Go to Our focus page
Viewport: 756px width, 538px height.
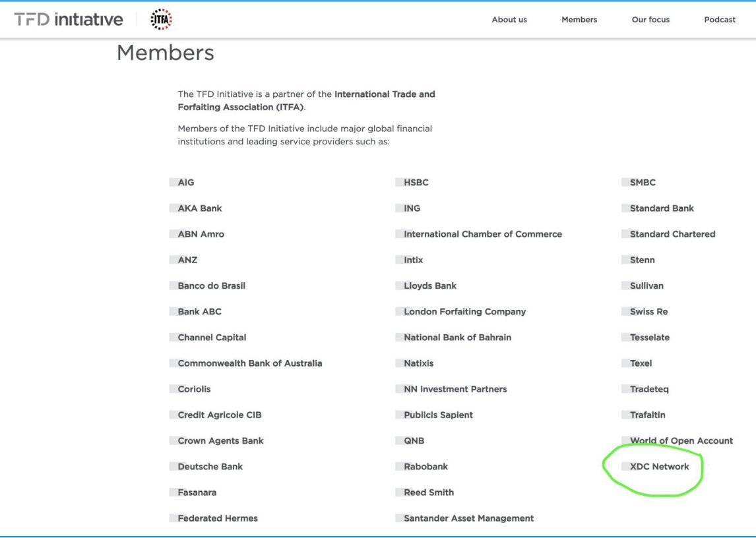[x=650, y=20]
